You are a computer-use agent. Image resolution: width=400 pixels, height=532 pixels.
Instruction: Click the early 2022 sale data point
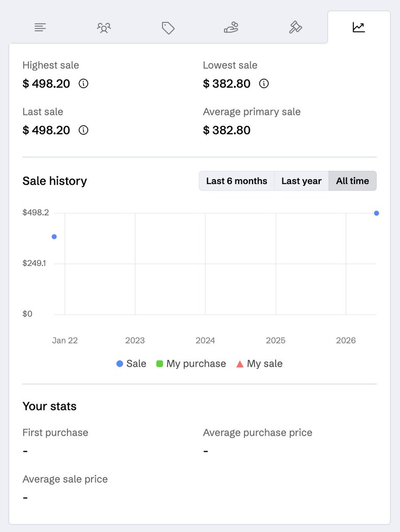tap(54, 237)
